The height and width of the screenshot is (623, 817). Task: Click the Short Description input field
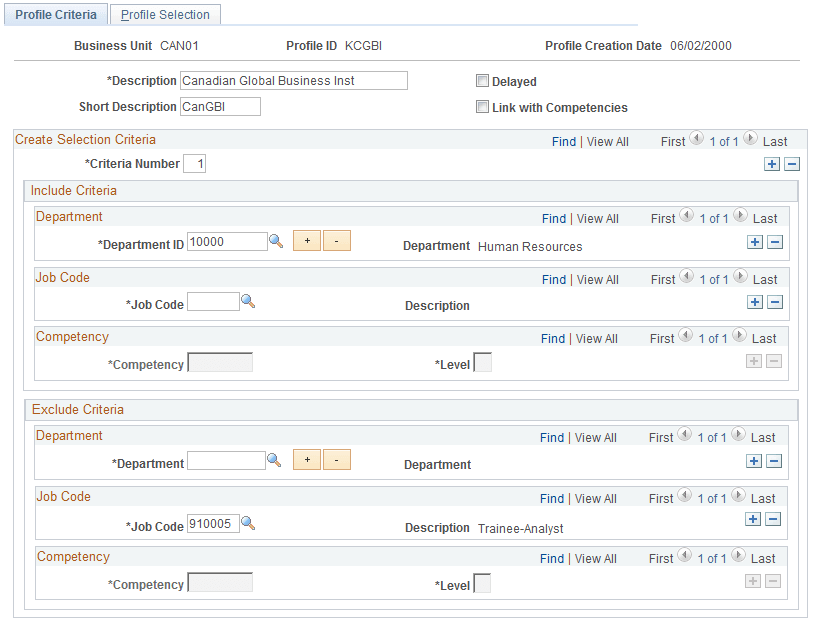point(220,106)
